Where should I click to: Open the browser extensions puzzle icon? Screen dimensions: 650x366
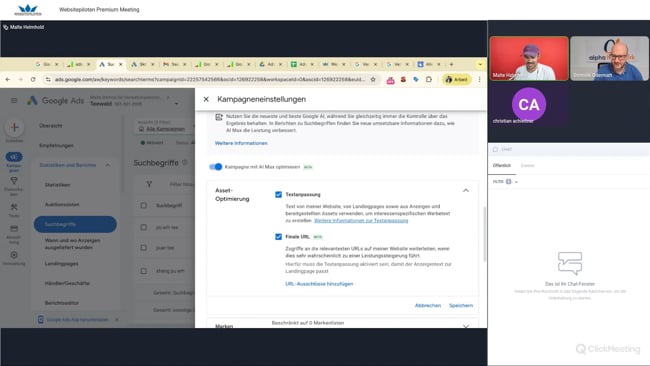pyautogui.click(x=429, y=79)
